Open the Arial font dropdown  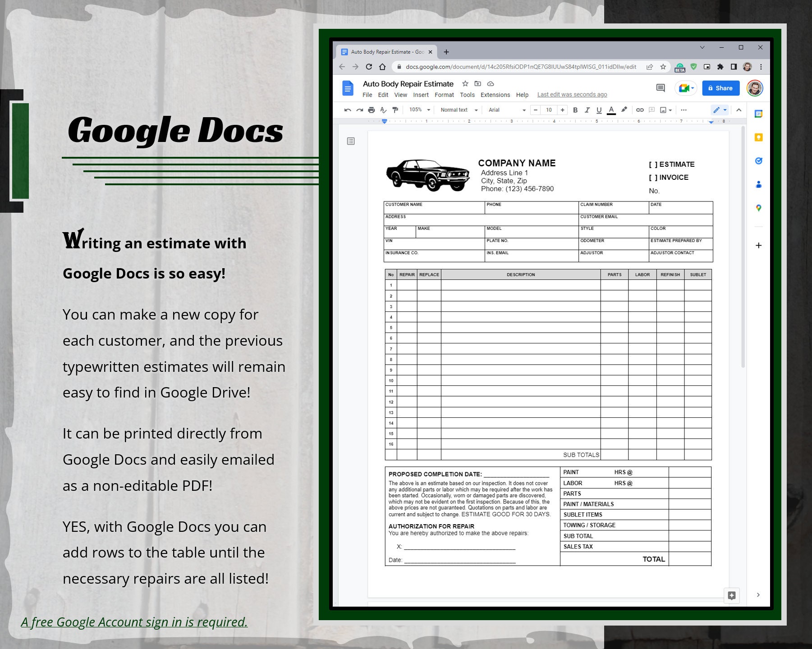click(507, 110)
